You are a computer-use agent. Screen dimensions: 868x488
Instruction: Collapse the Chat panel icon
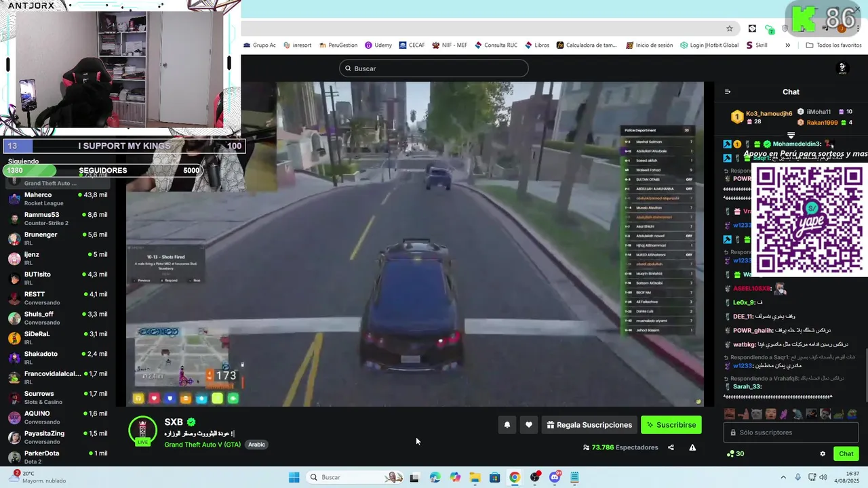click(x=728, y=92)
